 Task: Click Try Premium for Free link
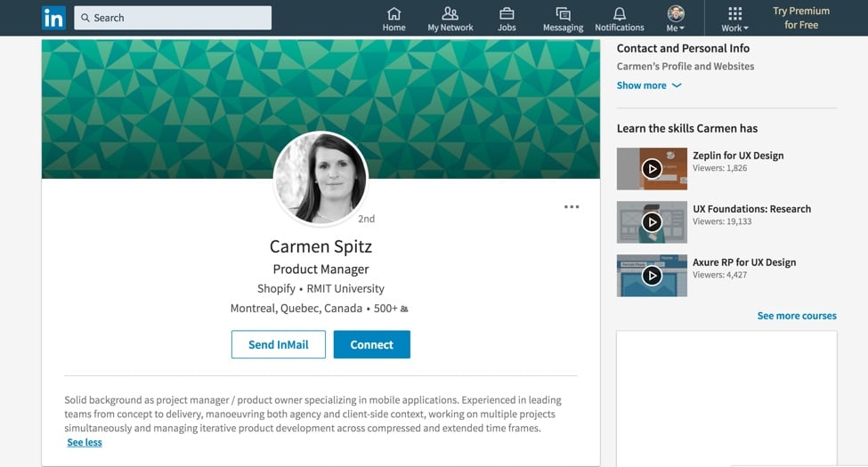tap(801, 18)
